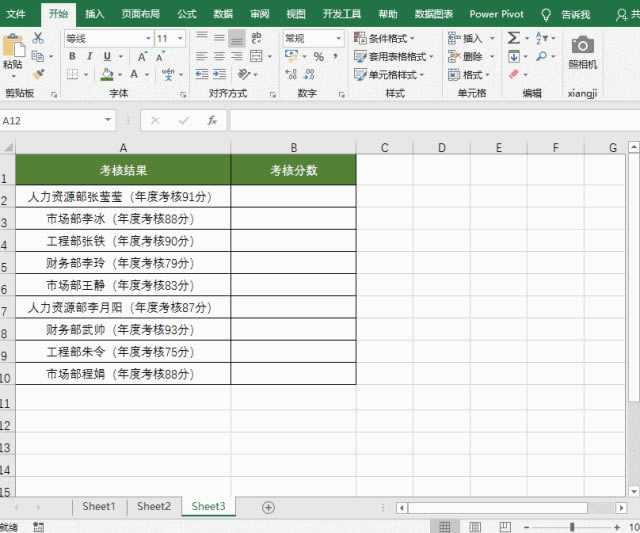Select cell containing 市场部李冰 (年度考核88分)

pos(122,219)
